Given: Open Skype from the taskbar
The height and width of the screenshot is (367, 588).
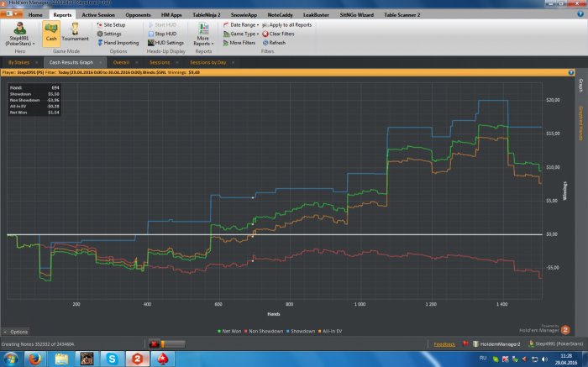Looking at the screenshot, I should click(112, 358).
